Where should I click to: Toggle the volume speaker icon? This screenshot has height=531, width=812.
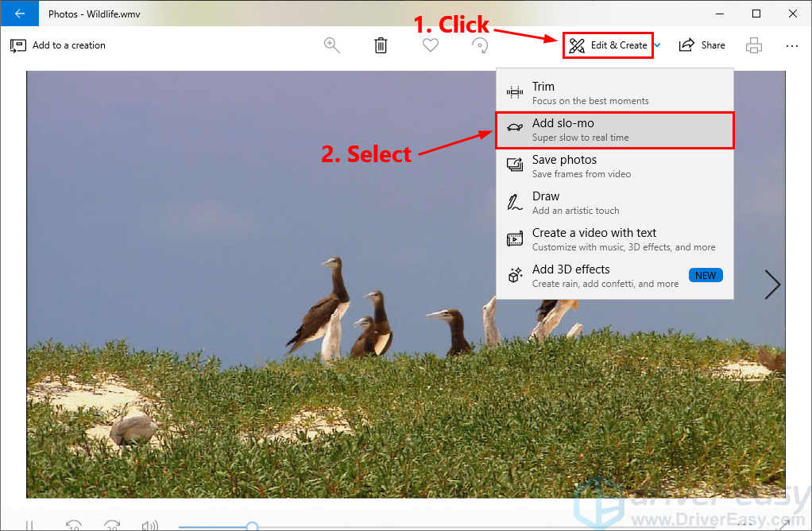tap(149, 525)
